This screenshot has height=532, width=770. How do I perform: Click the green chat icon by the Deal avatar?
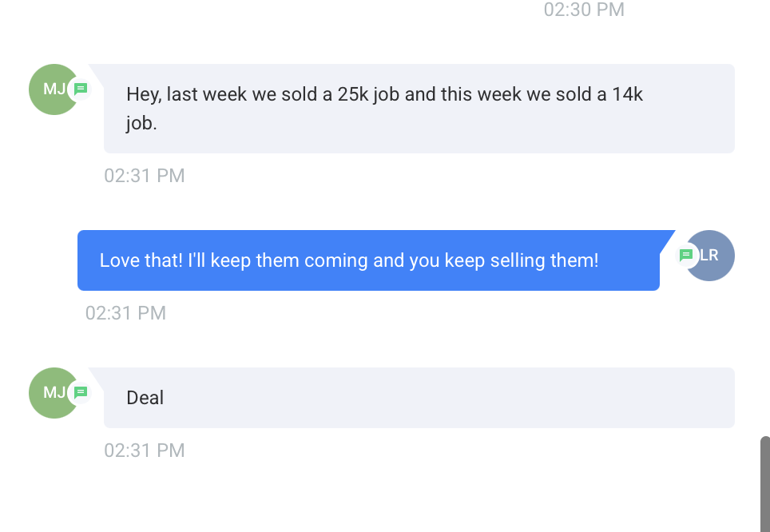click(x=81, y=393)
